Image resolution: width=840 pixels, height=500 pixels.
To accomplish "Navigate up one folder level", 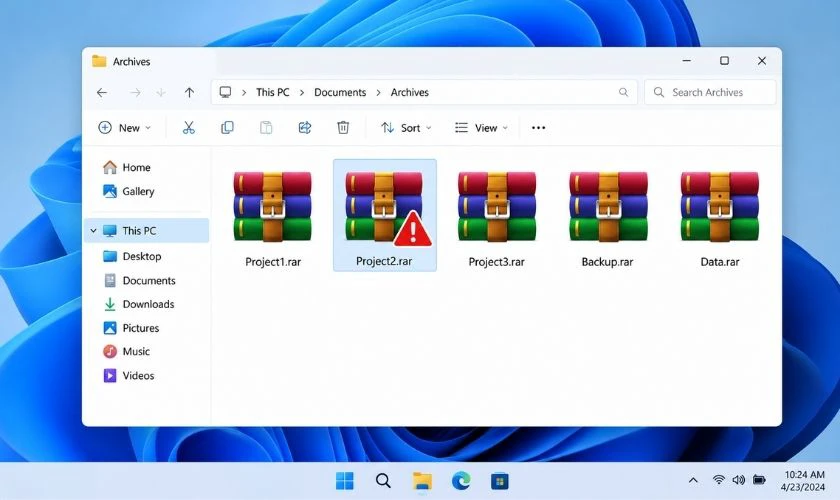I will pos(189,93).
